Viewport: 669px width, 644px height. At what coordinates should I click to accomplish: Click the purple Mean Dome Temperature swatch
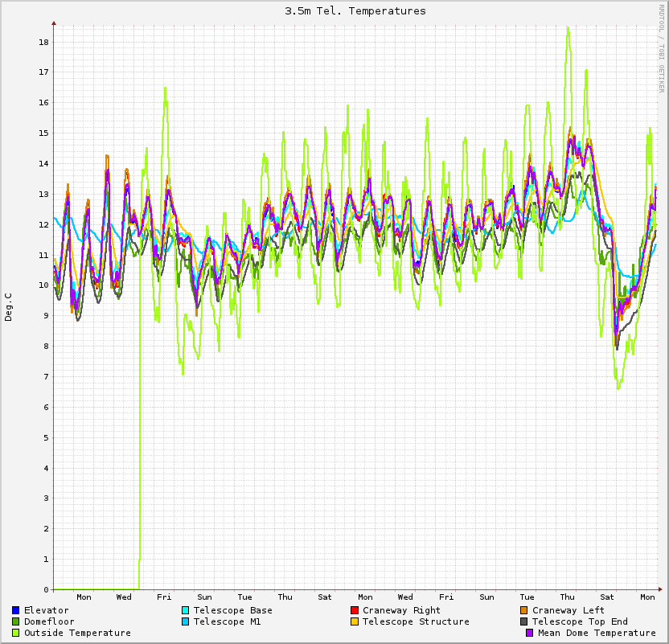coord(530,633)
